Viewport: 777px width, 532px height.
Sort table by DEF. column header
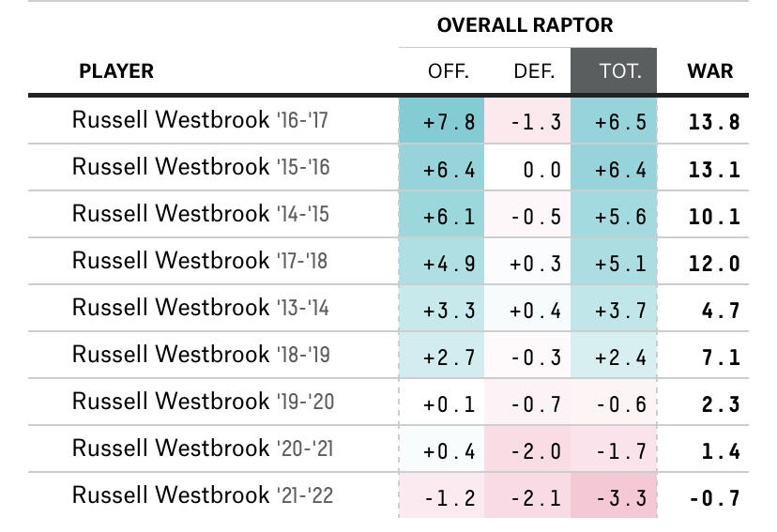[x=534, y=71]
